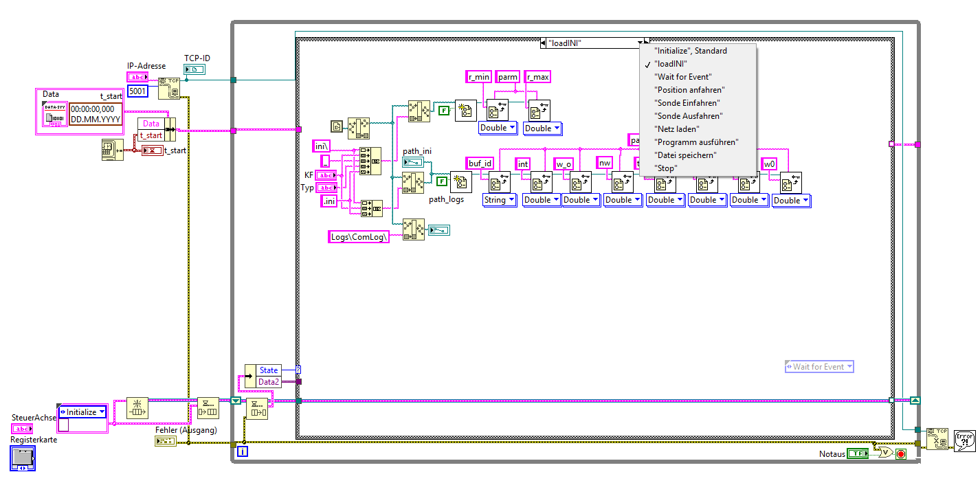The image size is (980, 483).
Task: Click the Get Date/Time node
Action: click(x=111, y=150)
